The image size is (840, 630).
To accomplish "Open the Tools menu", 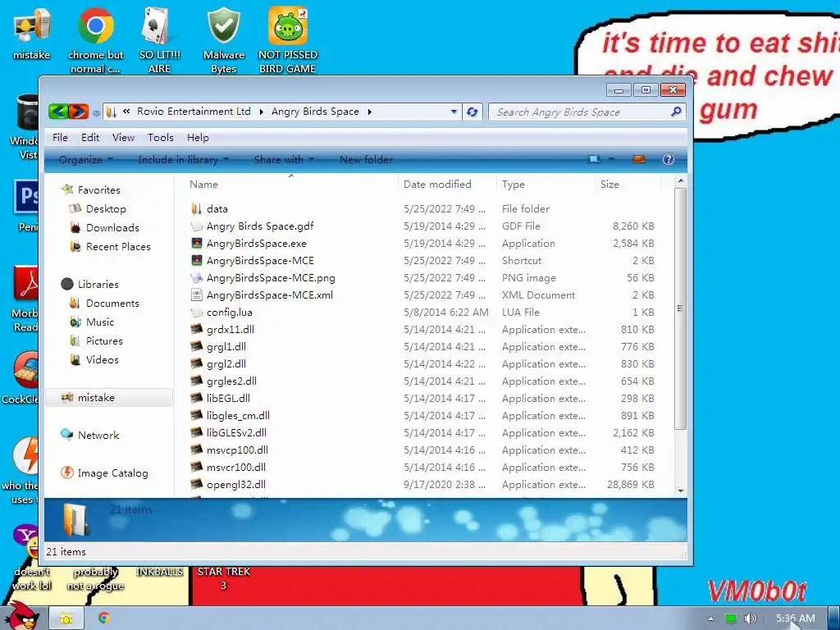I will 161,138.
